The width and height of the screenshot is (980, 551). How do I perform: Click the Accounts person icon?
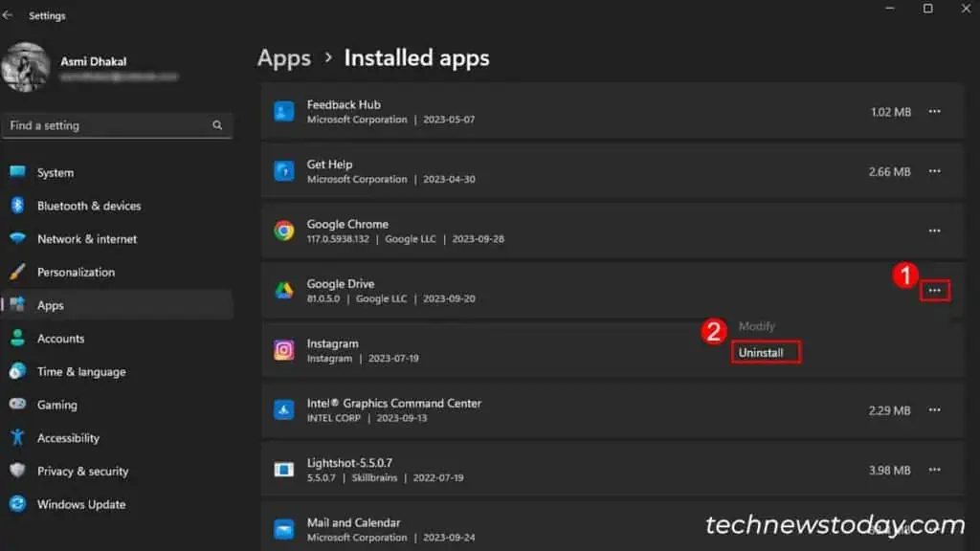[x=17, y=338]
